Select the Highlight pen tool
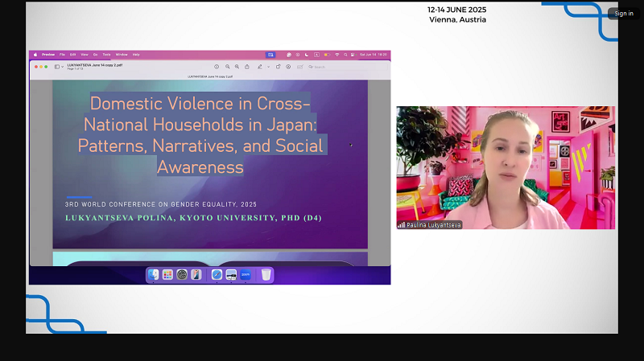Image resolution: width=644 pixels, height=361 pixels. tap(259, 67)
